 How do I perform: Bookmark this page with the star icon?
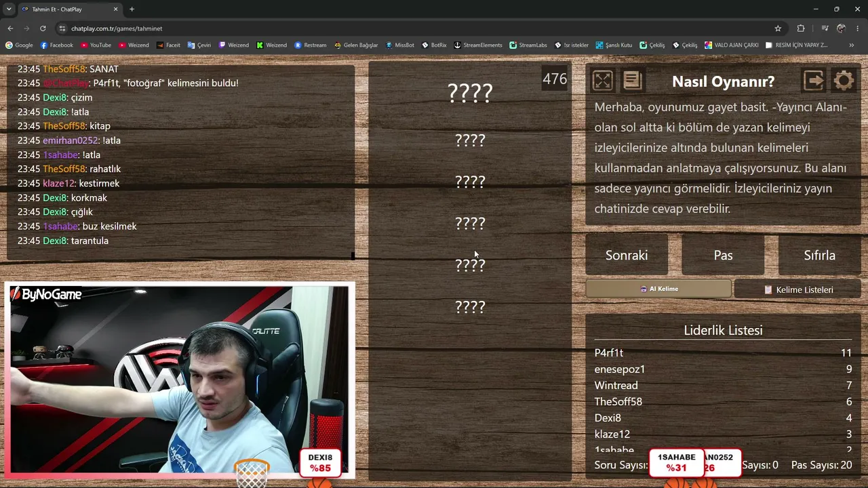pos(778,28)
